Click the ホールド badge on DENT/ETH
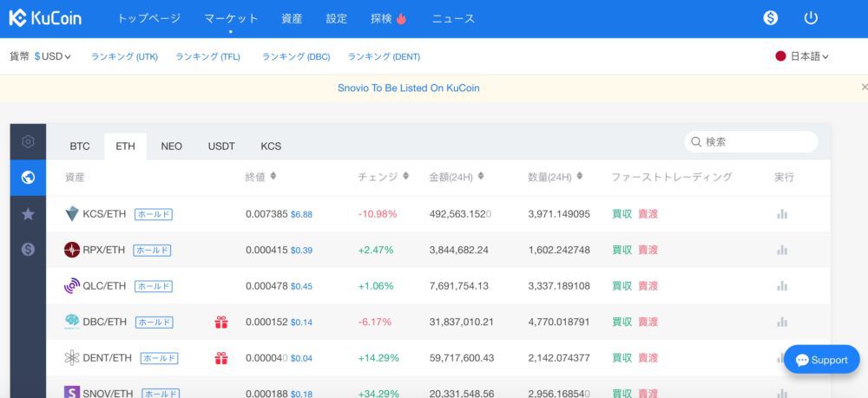Image resolution: width=868 pixels, height=398 pixels. coord(160,358)
